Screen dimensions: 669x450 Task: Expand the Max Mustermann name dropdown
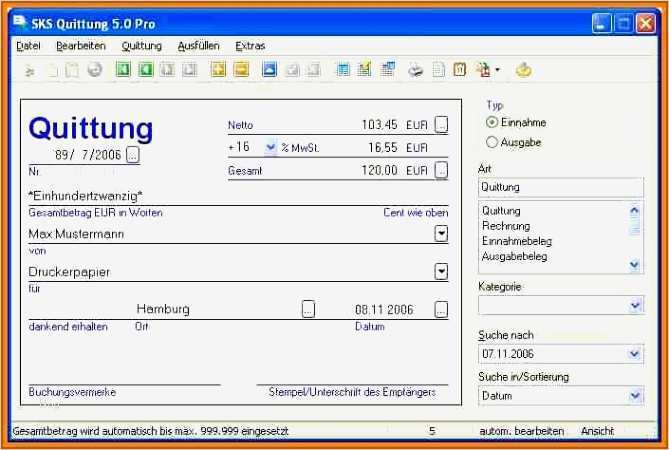point(441,234)
